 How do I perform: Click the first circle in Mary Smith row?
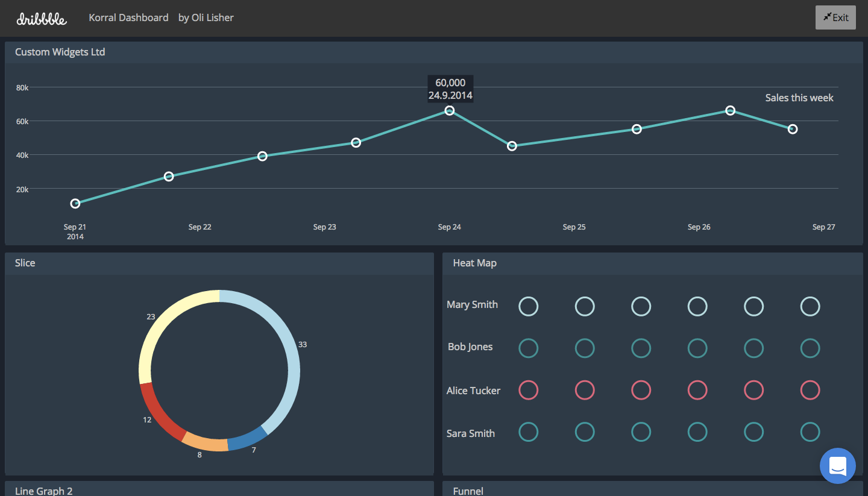(529, 306)
